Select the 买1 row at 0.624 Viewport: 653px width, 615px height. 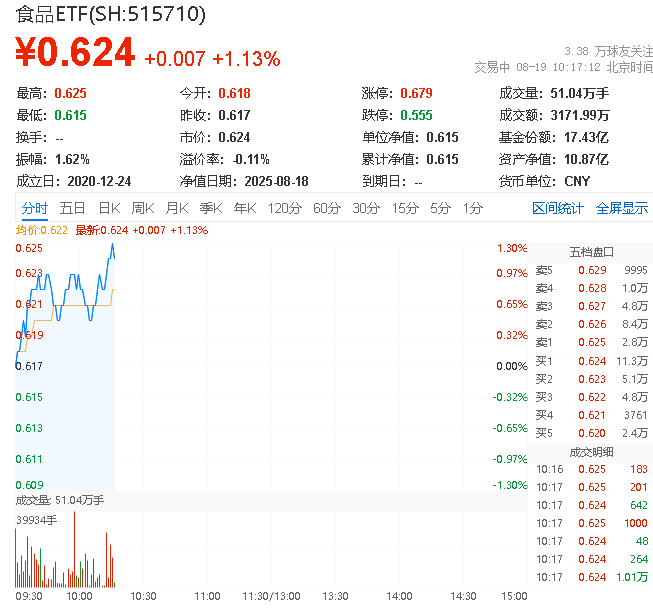591,361
